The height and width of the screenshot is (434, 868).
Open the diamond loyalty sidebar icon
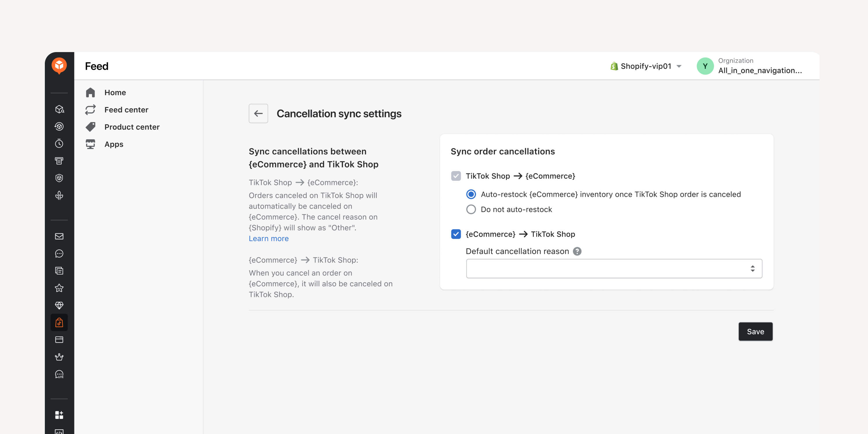(x=59, y=305)
